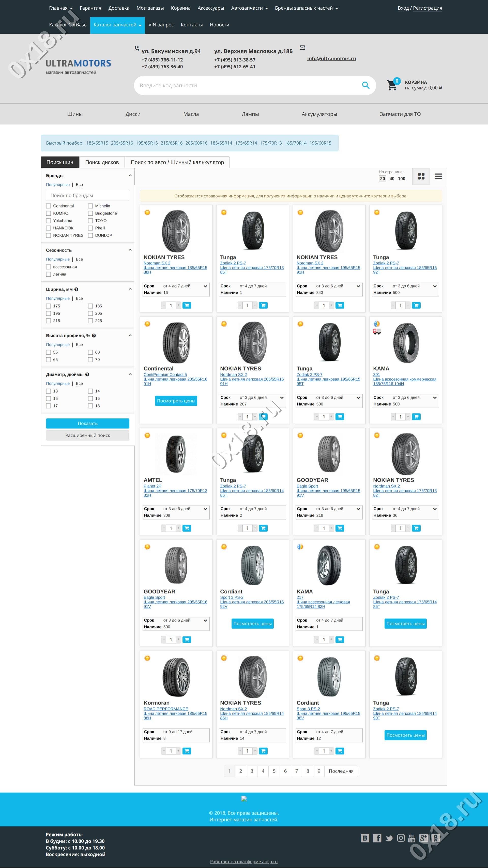This screenshot has width=488, height=868.
Task: Open the Аккумуляторы category menu
Action: click(319, 114)
